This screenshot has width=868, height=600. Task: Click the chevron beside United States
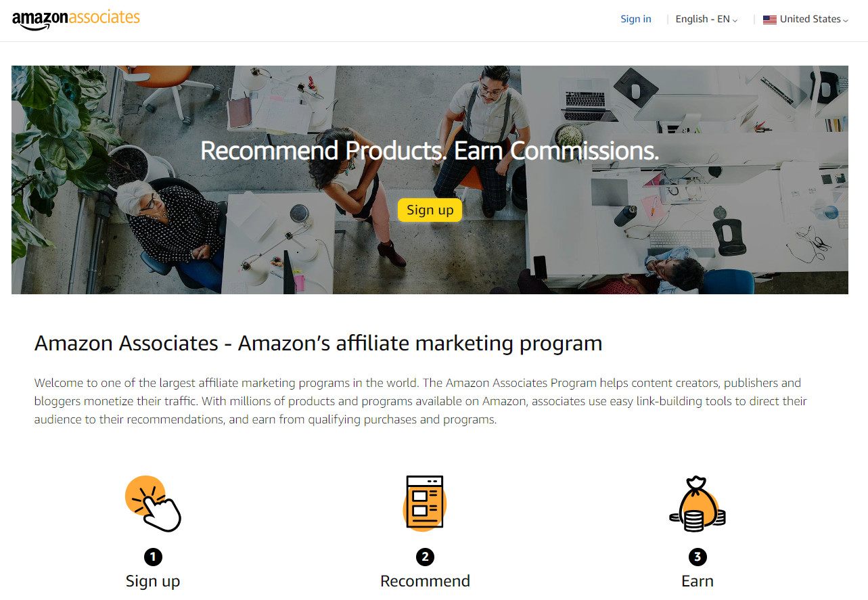[x=846, y=20]
